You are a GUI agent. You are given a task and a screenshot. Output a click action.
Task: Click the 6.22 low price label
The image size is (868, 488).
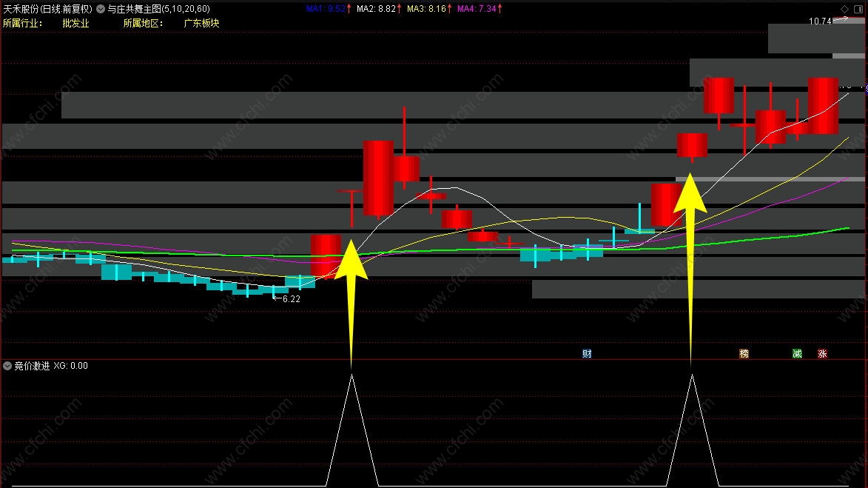(x=291, y=299)
